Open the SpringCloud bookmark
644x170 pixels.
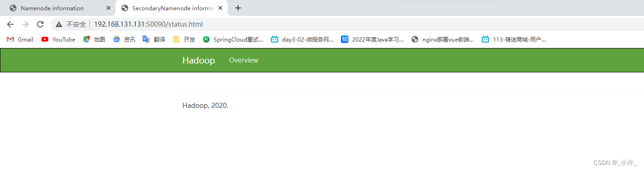233,40
